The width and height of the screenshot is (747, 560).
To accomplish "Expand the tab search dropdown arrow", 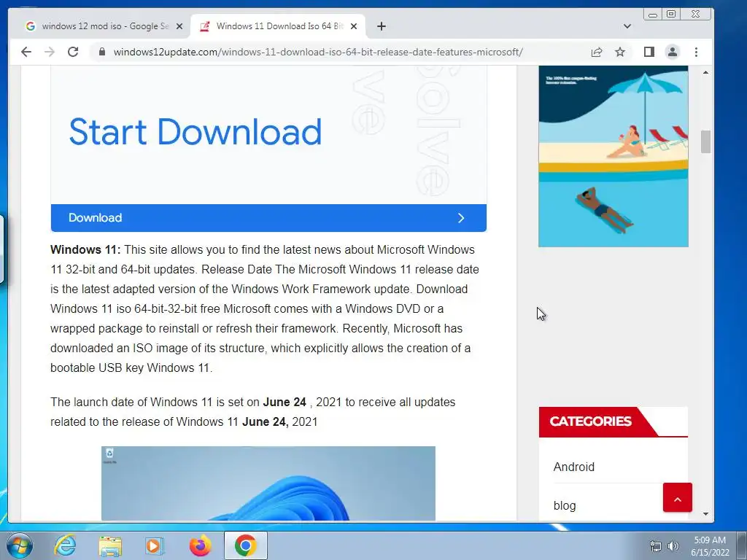I will point(627,26).
